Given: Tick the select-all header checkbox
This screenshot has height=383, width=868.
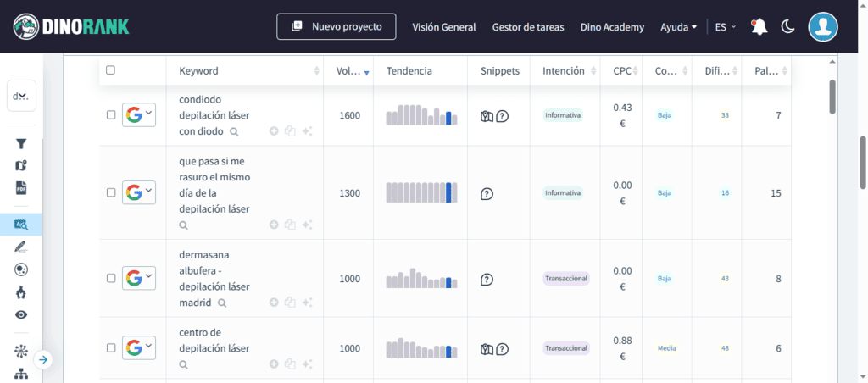Looking at the screenshot, I should click(110, 70).
